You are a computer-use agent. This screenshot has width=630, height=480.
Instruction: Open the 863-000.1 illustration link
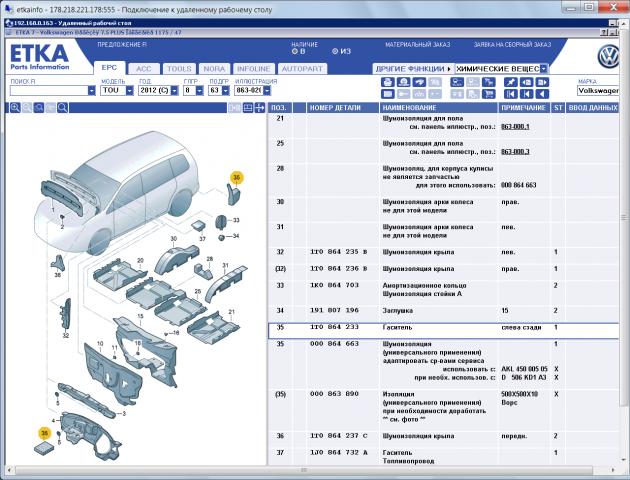click(515, 127)
